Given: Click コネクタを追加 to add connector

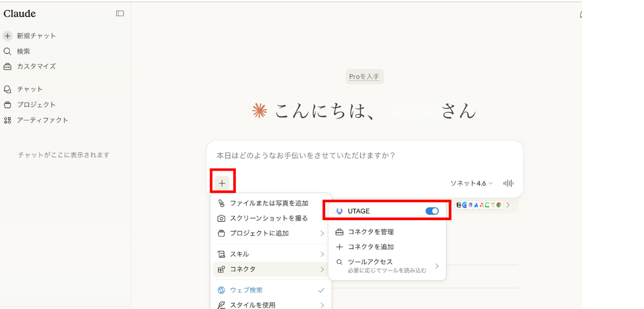Looking at the screenshot, I should click(371, 247).
